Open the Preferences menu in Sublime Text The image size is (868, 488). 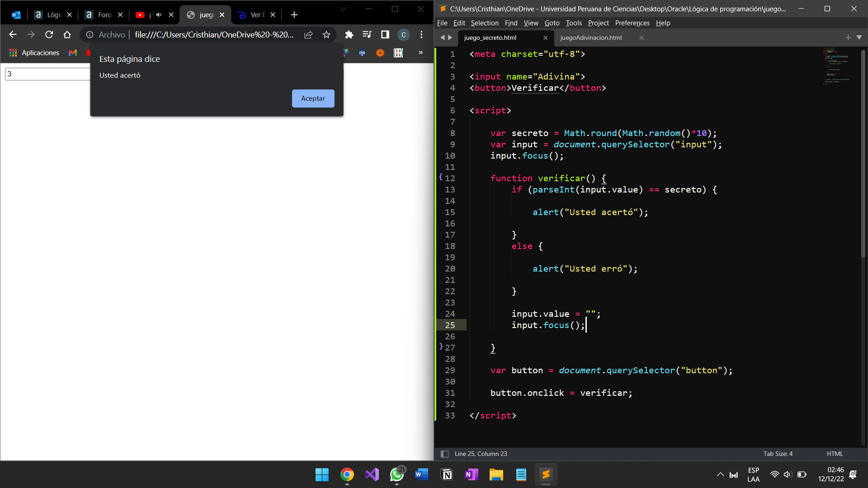(x=632, y=23)
